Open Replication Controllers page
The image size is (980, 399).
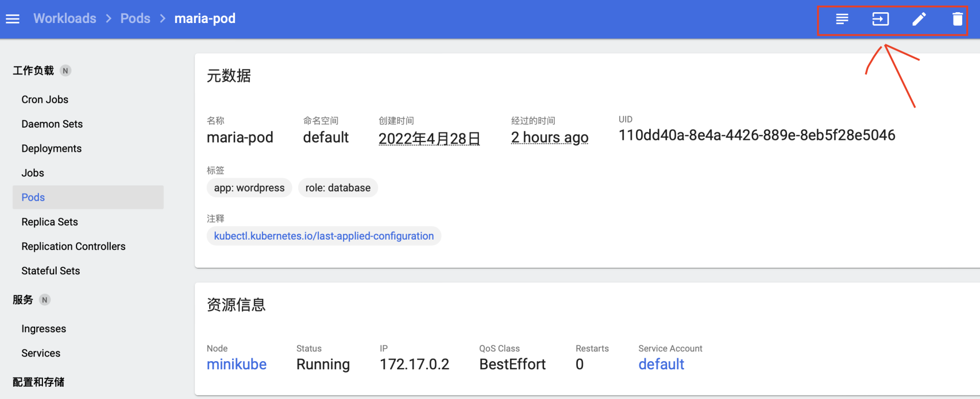pos(73,247)
